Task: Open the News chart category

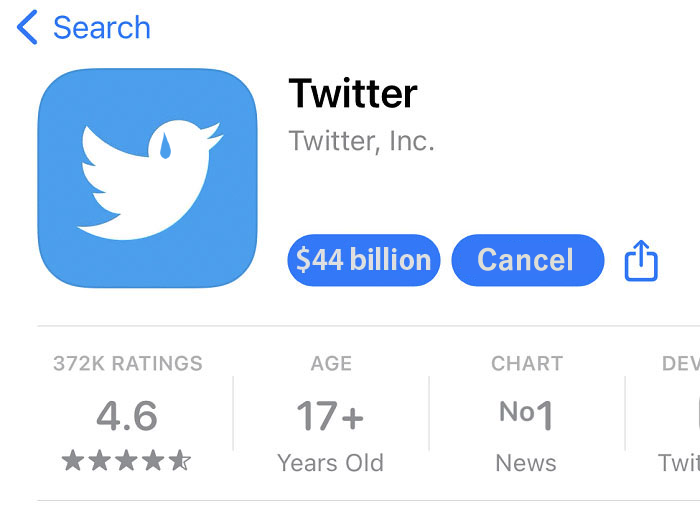Action: point(526,463)
